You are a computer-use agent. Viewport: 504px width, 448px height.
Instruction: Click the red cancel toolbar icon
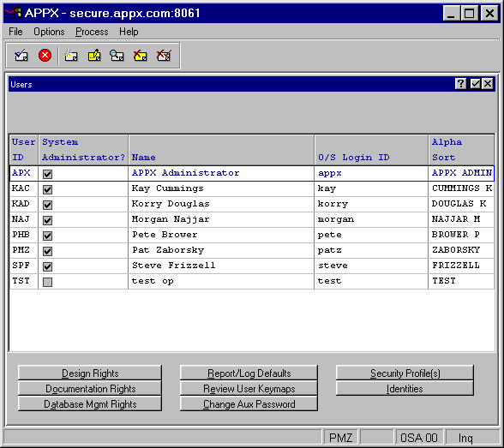pos(45,55)
